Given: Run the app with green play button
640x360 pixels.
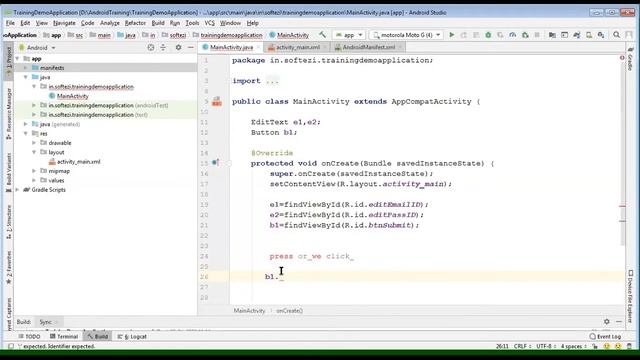Looking at the screenshot, I should click(451, 35).
